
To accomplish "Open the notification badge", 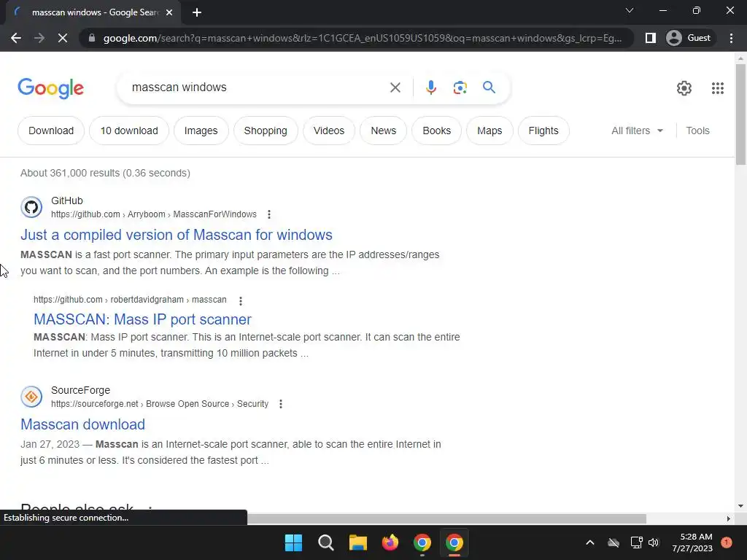I will (726, 542).
